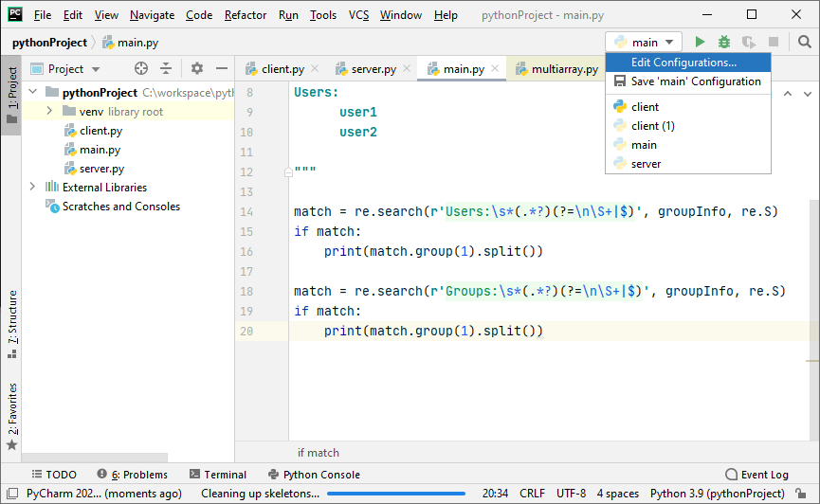The image size is (820, 504).
Task: Close the client.py tab
Action: pyautogui.click(x=315, y=68)
